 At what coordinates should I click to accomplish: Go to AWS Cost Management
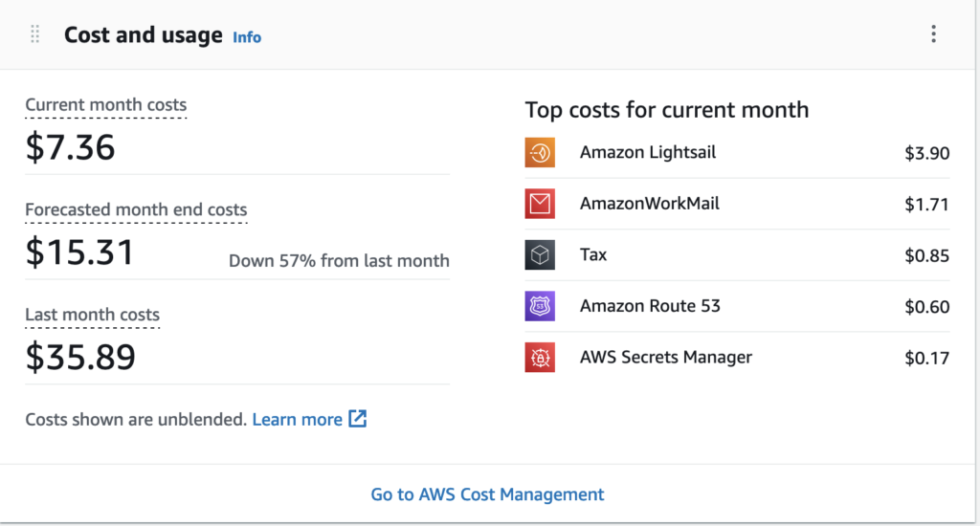click(x=487, y=494)
